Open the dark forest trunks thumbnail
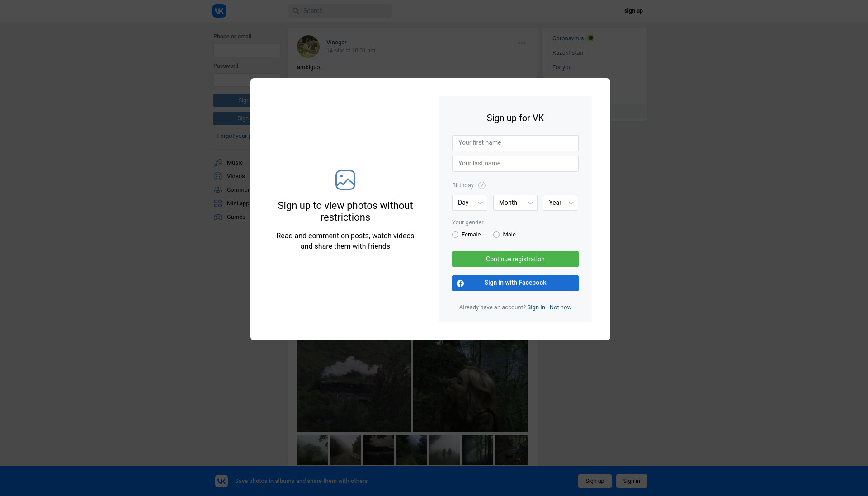 point(477,450)
